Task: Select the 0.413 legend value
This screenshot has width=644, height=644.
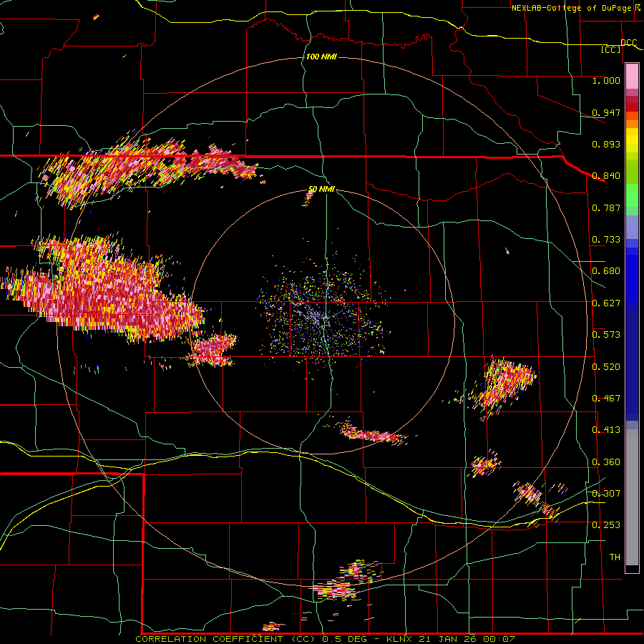Action: 606,430
